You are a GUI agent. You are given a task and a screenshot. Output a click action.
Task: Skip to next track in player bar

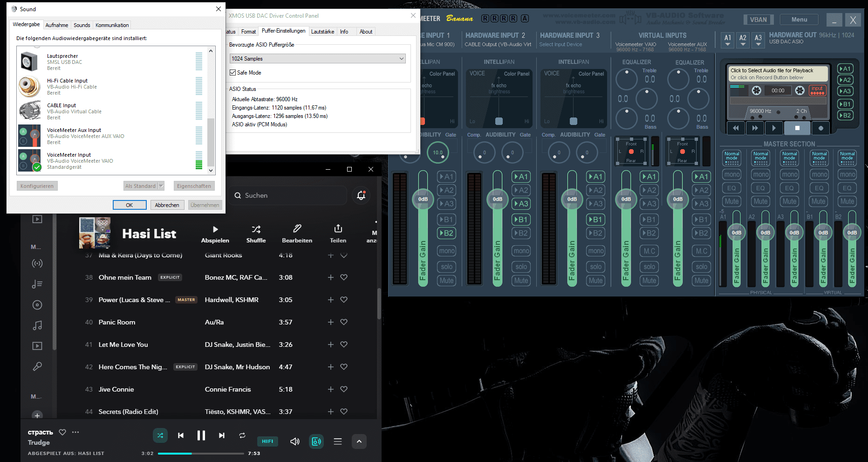pos(222,435)
